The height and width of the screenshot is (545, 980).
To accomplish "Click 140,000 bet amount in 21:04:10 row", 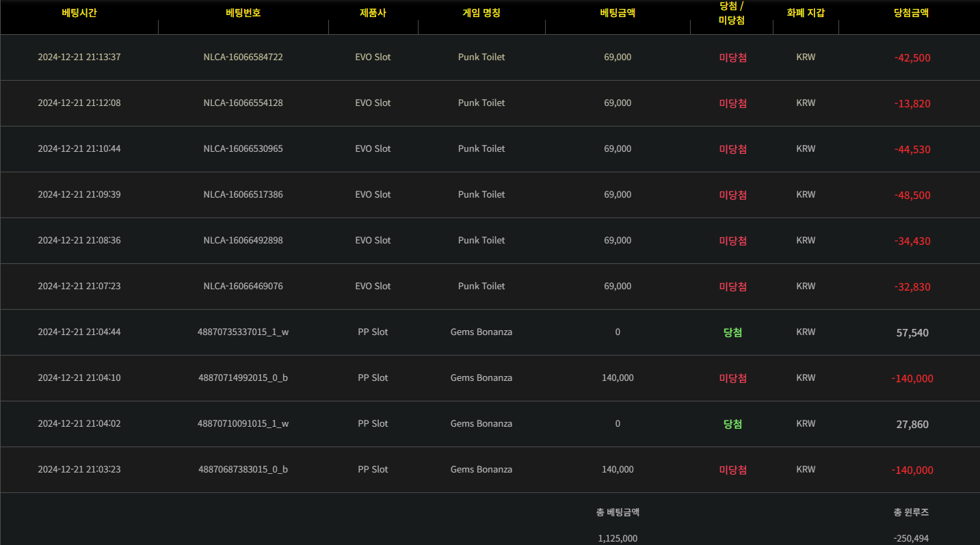I will (618, 378).
